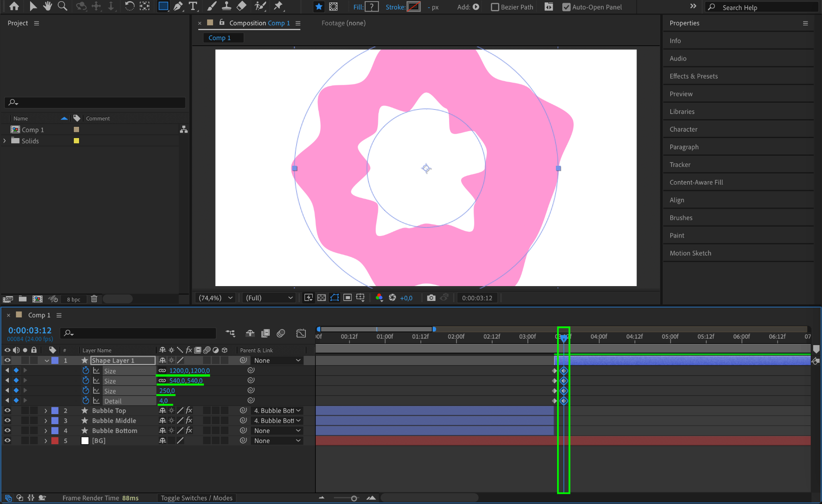Click Toggle Switches / Modes button
The image size is (822, 504).
(197, 498)
